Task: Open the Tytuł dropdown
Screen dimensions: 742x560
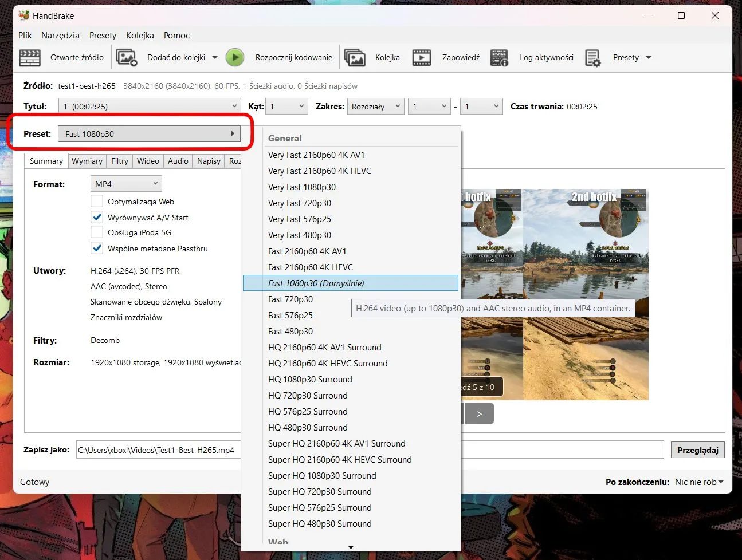Action: (150, 106)
